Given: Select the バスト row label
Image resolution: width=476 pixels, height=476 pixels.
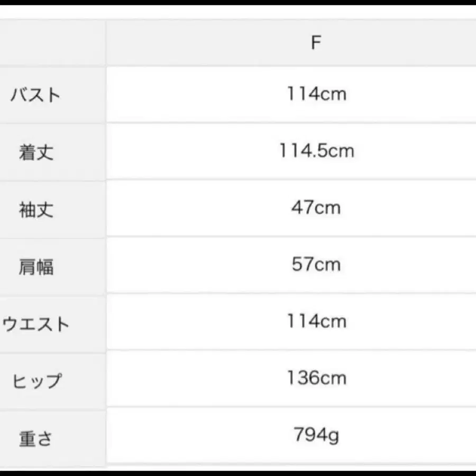Looking at the screenshot, I should pos(36,96).
